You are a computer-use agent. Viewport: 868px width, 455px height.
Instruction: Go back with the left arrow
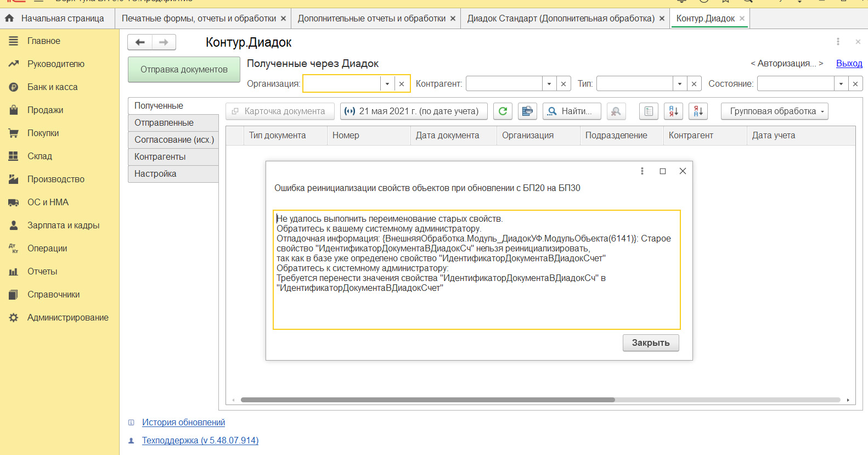[x=140, y=42]
